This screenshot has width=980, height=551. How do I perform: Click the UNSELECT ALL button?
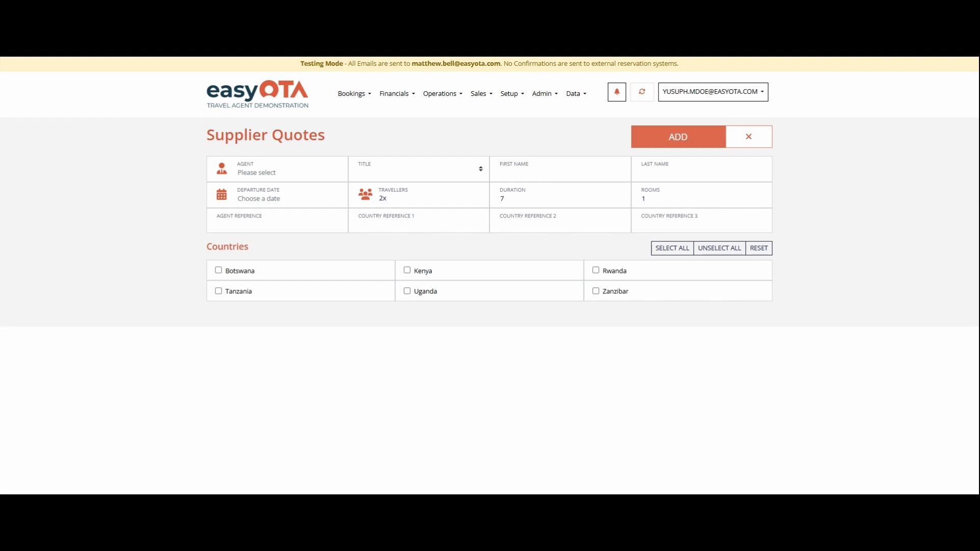coord(719,248)
